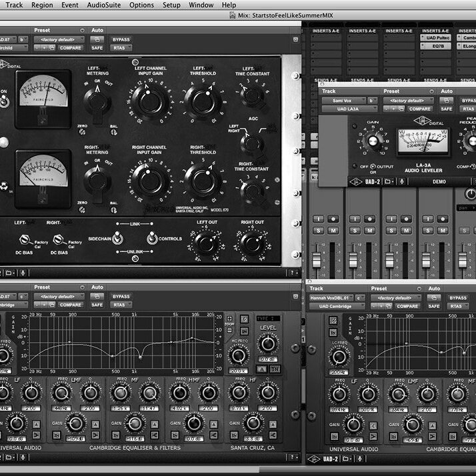Toggle the Fairchild ON power switch
This screenshot has height=476, width=476.
pyautogui.click(x=3, y=102)
